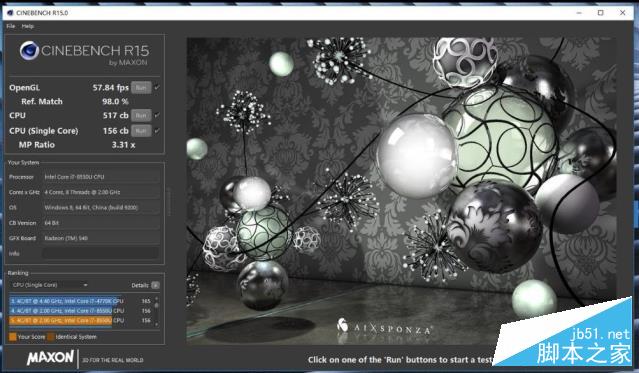Select the blue i7-8550U ranking row scoring 156
This screenshot has height=373, width=639.
(x=81, y=311)
